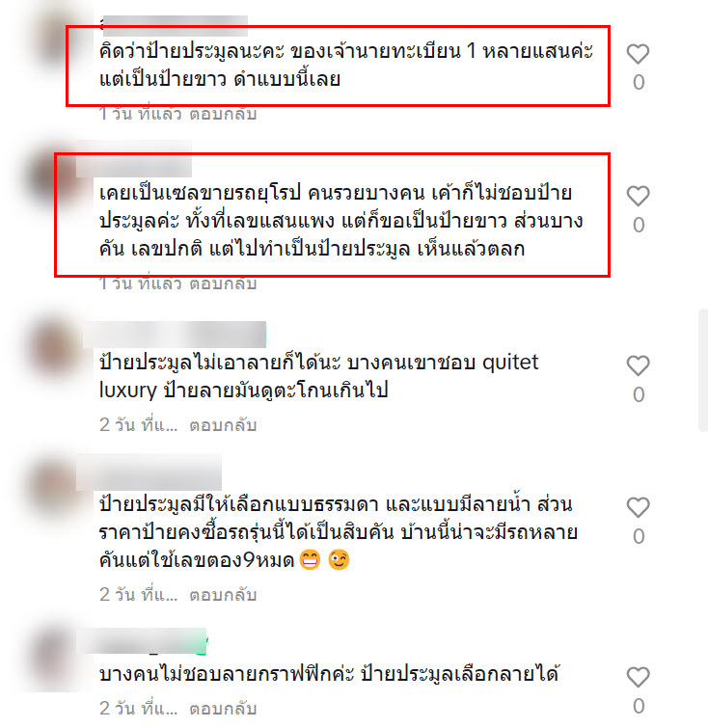The image size is (708, 728).
Task: Like the comment about graphic pattern plates
Action: click(638, 678)
